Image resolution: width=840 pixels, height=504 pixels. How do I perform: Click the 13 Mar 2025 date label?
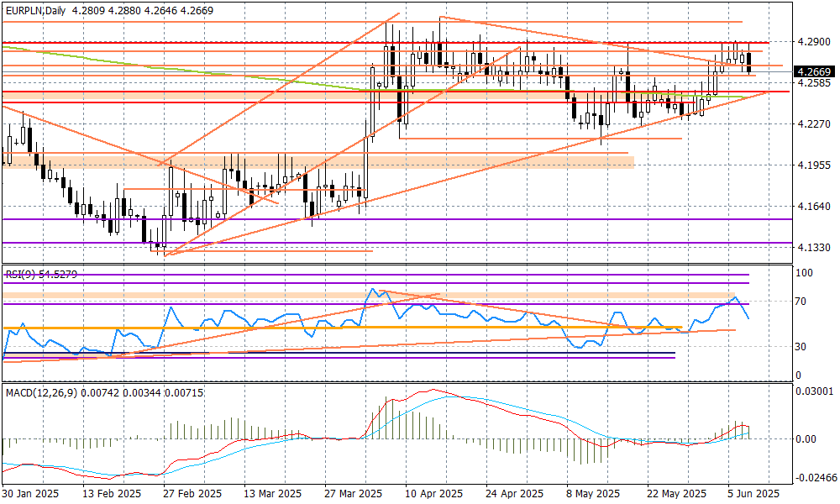coord(273,493)
